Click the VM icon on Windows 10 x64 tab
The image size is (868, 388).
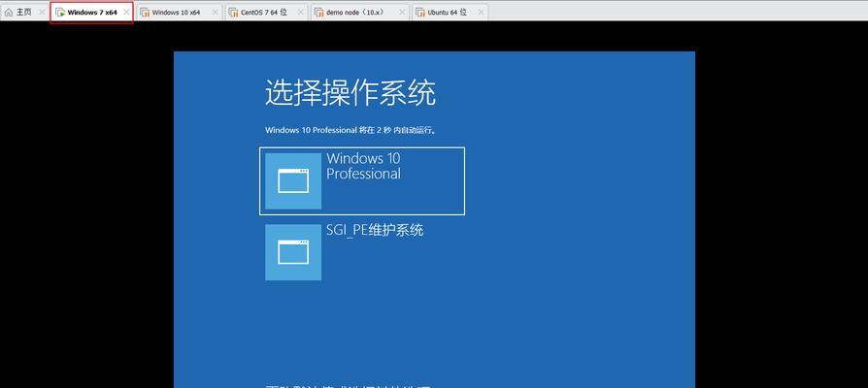(145, 13)
